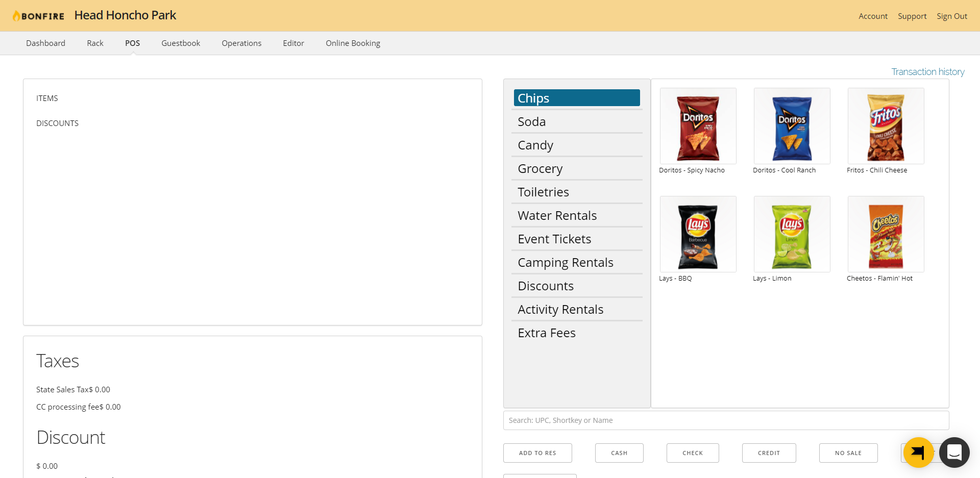Click the Cheetos - Flamin' Hot product
Screen dimensions: 980x478
886,234
